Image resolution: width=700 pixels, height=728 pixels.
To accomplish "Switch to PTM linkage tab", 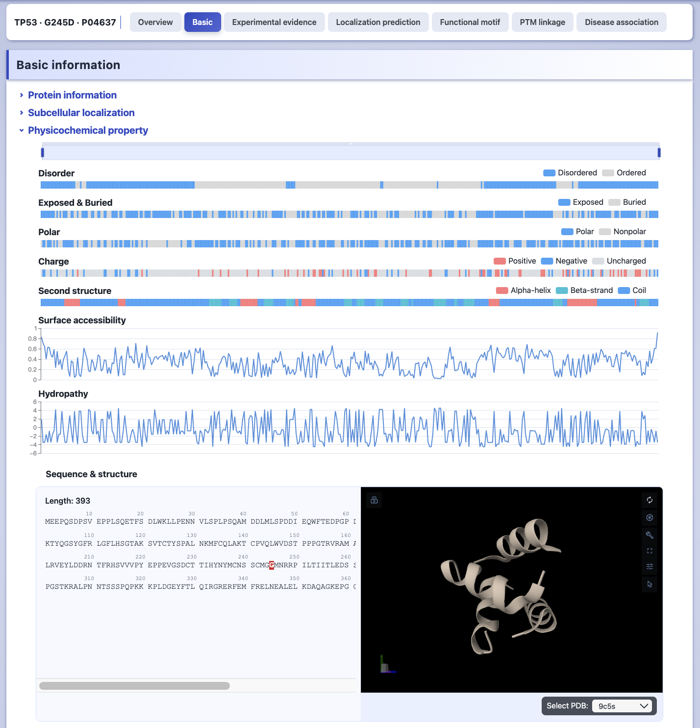I will pyautogui.click(x=542, y=22).
